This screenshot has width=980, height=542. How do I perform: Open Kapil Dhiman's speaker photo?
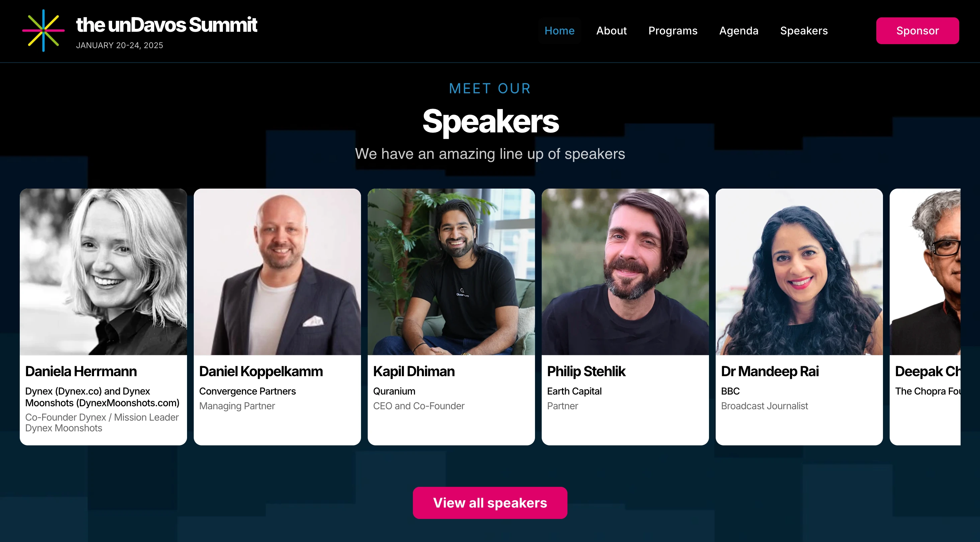point(451,272)
